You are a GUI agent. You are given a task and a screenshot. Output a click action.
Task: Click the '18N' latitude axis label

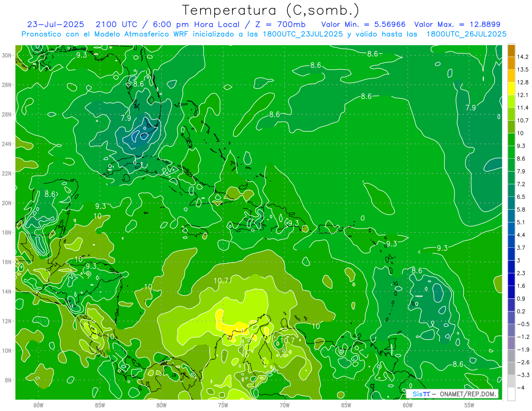click(7, 232)
